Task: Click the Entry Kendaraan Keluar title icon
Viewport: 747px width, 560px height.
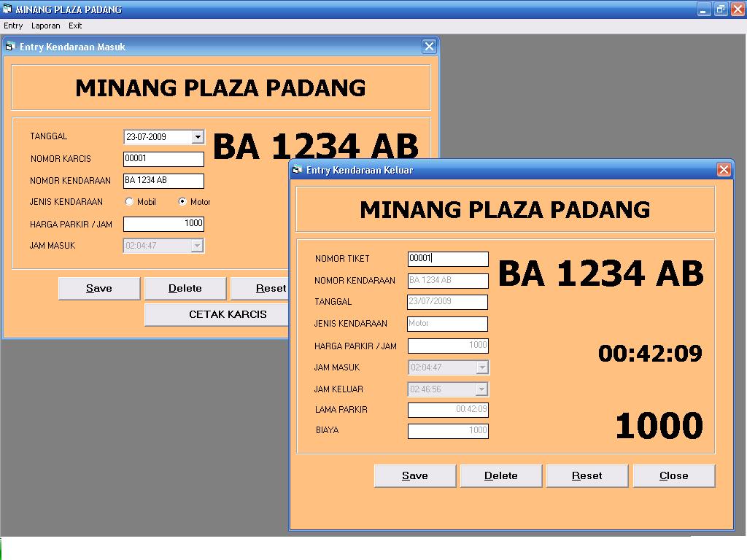Action: click(298, 169)
